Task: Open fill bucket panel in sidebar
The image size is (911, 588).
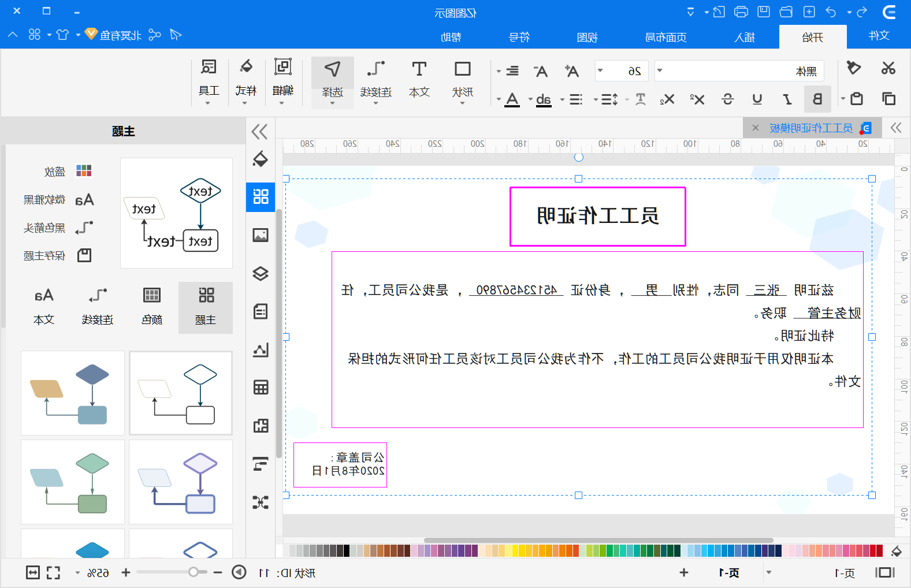Action: coord(261,159)
